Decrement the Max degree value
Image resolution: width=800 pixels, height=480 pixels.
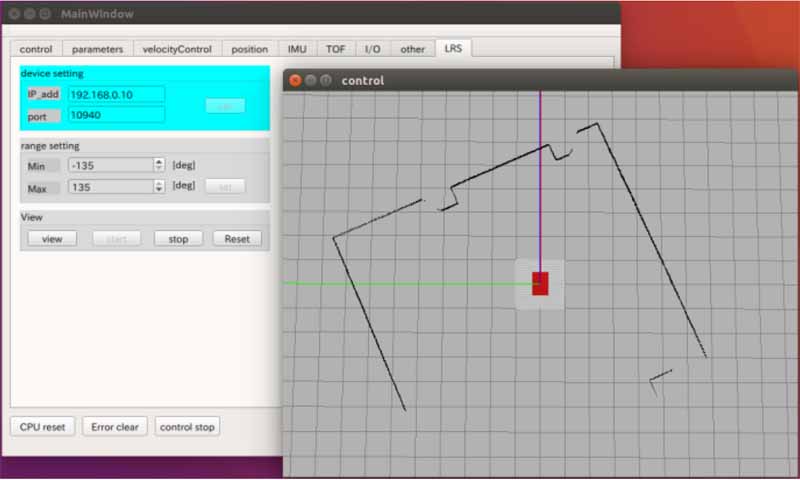pos(159,190)
